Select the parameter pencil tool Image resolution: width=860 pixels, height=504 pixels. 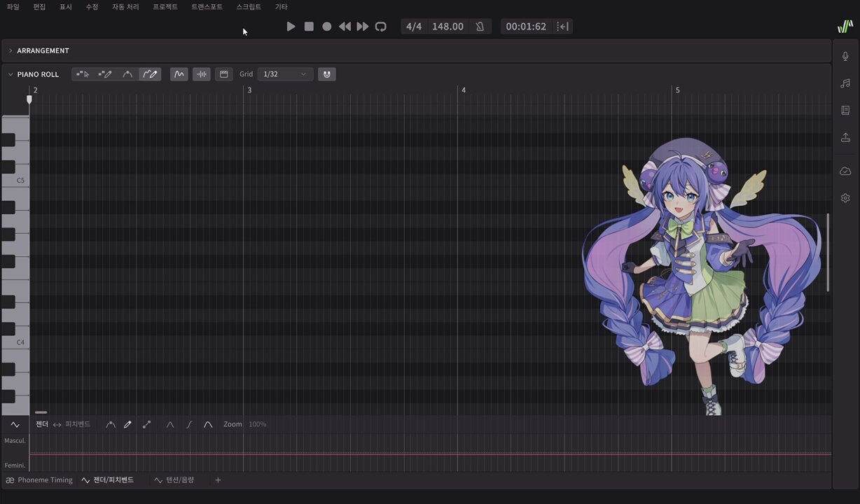pyautogui.click(x=127, y=424)
